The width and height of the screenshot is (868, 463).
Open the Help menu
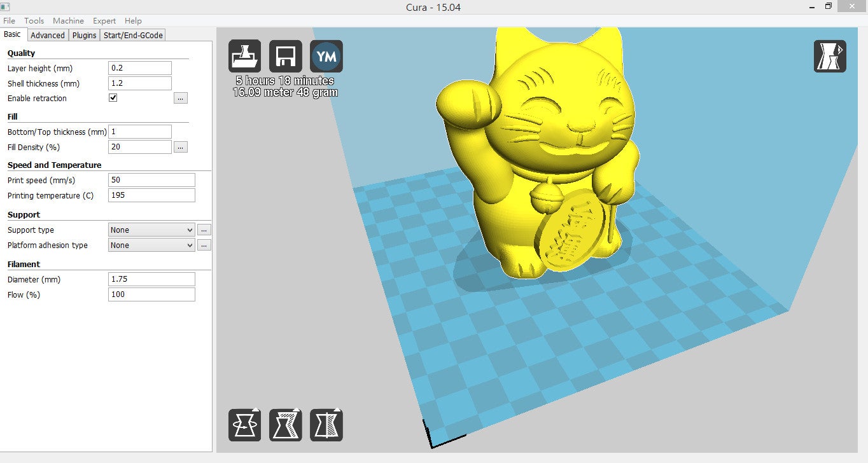133,21
